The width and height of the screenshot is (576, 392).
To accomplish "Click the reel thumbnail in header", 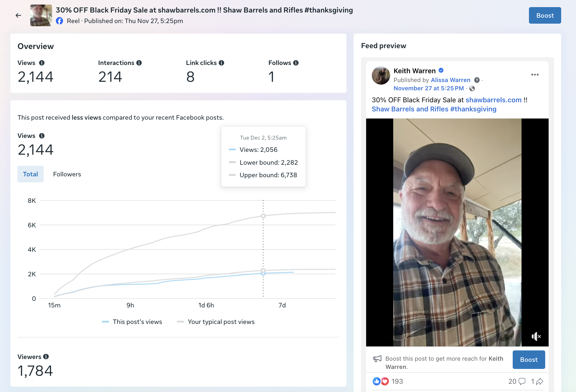I will tap(41, 15).
